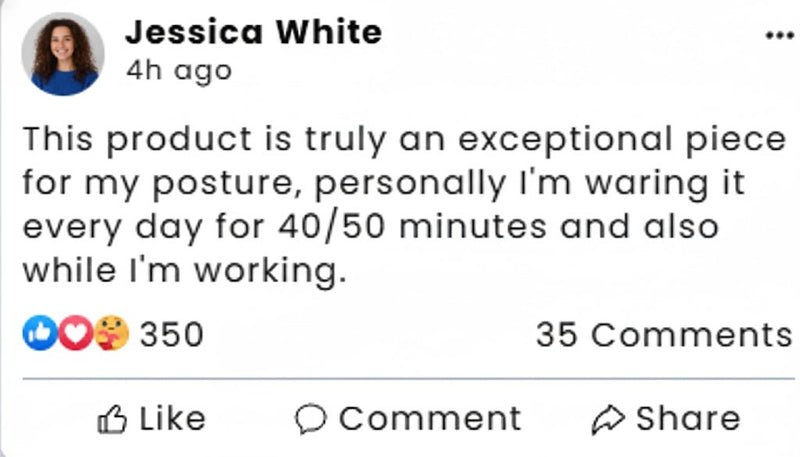Click the care hug reaction emoji
The image size is (800, 457).
pyautogui.click(x=112, y=334)
